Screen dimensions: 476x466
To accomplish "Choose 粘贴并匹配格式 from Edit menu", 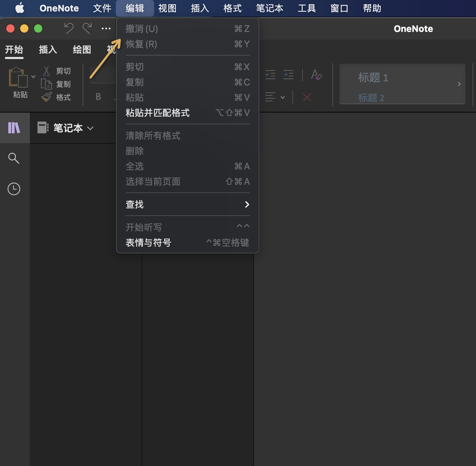I will coord(188,113).
